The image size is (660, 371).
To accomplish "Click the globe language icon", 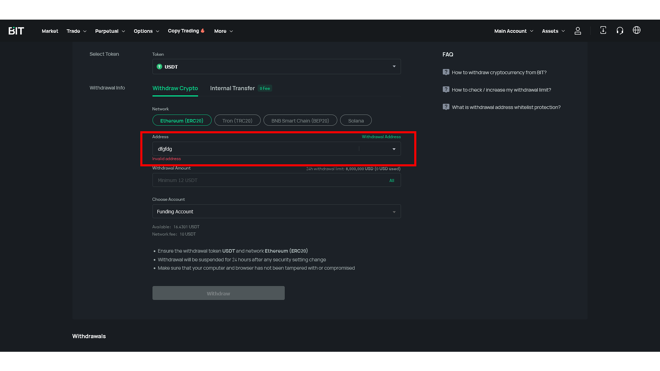I will [636, 30].
